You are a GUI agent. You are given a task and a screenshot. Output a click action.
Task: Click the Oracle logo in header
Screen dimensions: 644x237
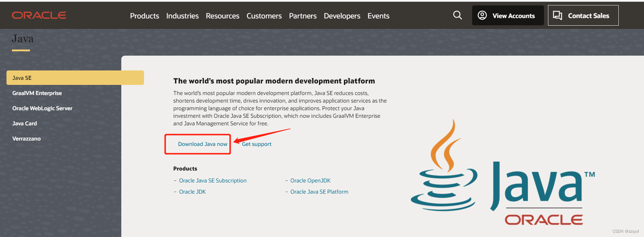point(39,15)
